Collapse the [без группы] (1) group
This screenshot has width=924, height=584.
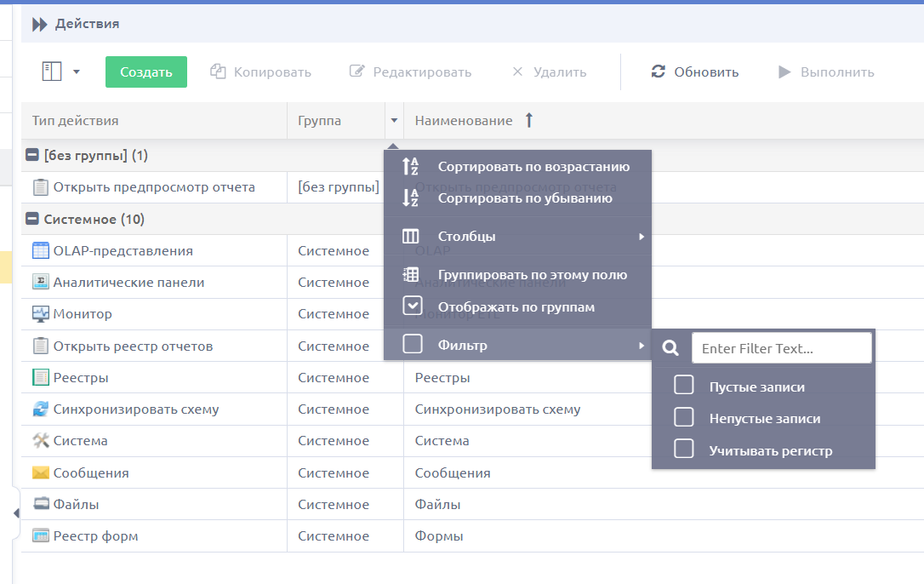(x=33, y=155)
